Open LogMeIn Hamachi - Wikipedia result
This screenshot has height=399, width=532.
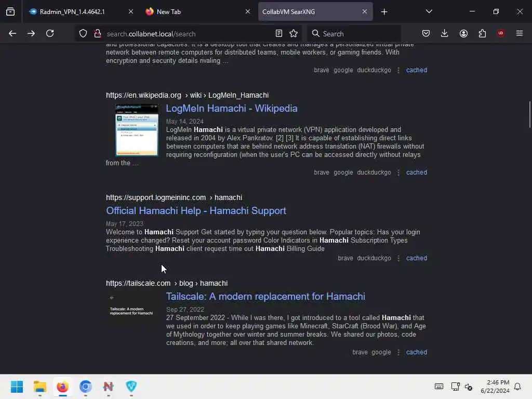232,108
